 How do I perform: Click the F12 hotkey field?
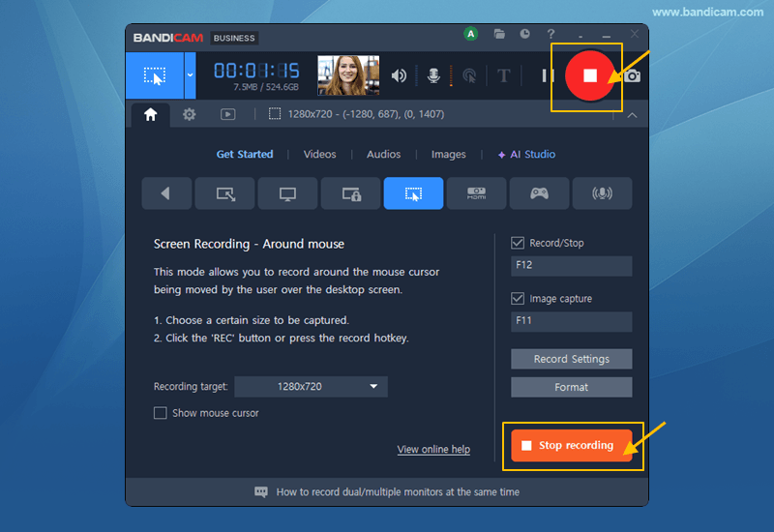click(571, 265)
